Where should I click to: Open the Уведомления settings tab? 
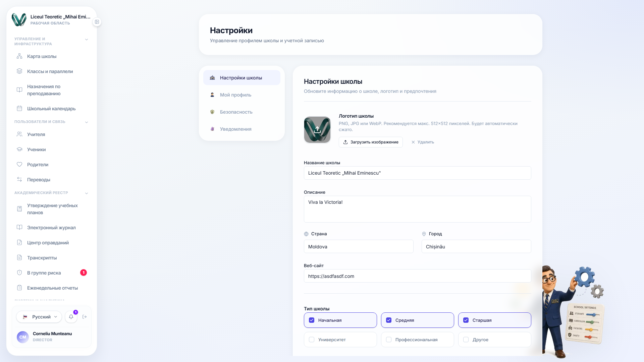pyautogui.click(x=242, y=129)
